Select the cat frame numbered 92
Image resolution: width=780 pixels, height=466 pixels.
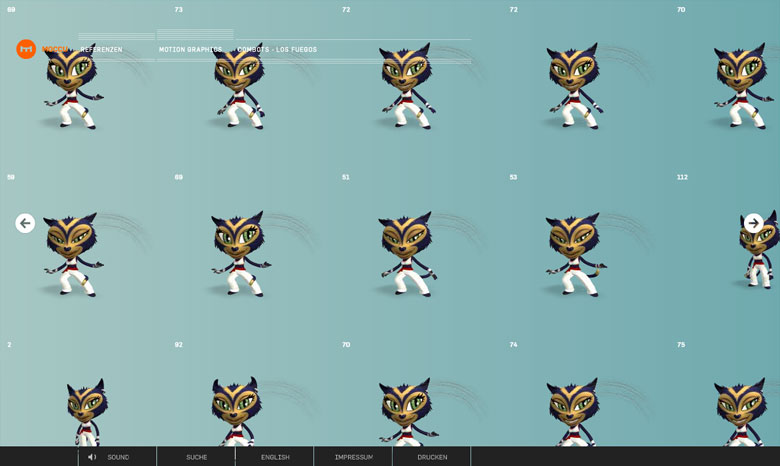(240, 410)
